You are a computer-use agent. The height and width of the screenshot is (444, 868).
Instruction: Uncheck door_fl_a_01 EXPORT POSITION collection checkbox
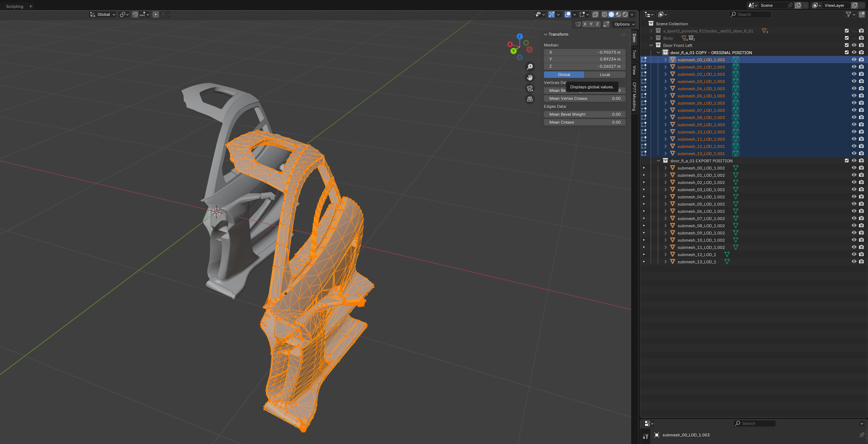click(x=847, y=161)
